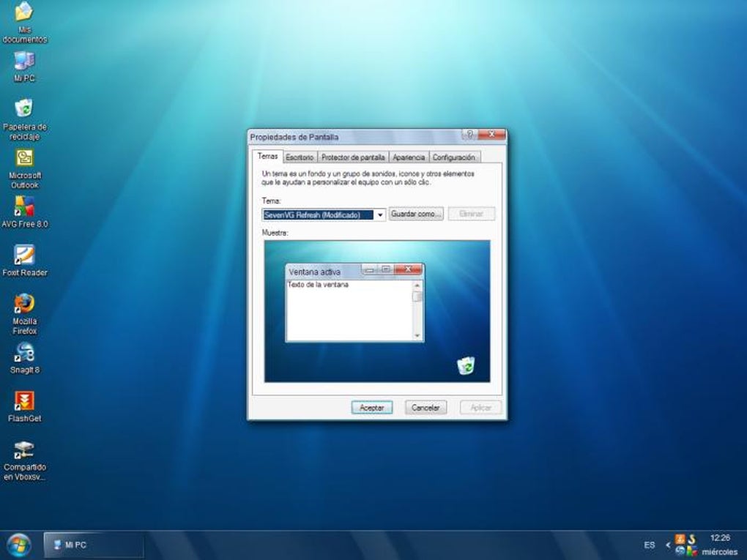Screen dimensions: 747x560
Task: Open the Mi PC desktop icon
Action: click(x=24, y=66)
